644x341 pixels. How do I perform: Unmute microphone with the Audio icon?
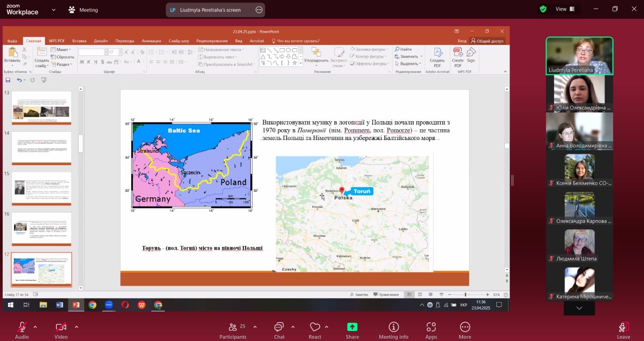point(22,327)
